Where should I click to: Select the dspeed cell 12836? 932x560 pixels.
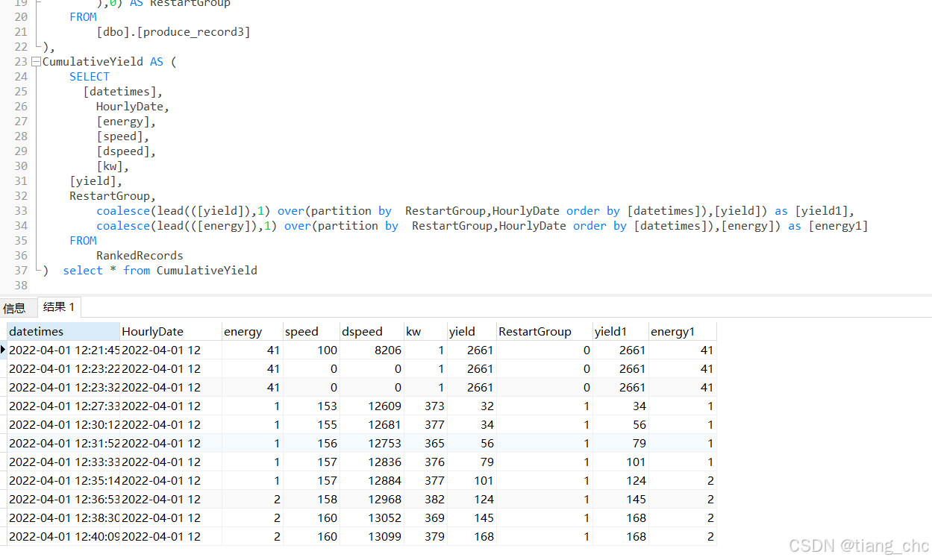click(372, 462)
